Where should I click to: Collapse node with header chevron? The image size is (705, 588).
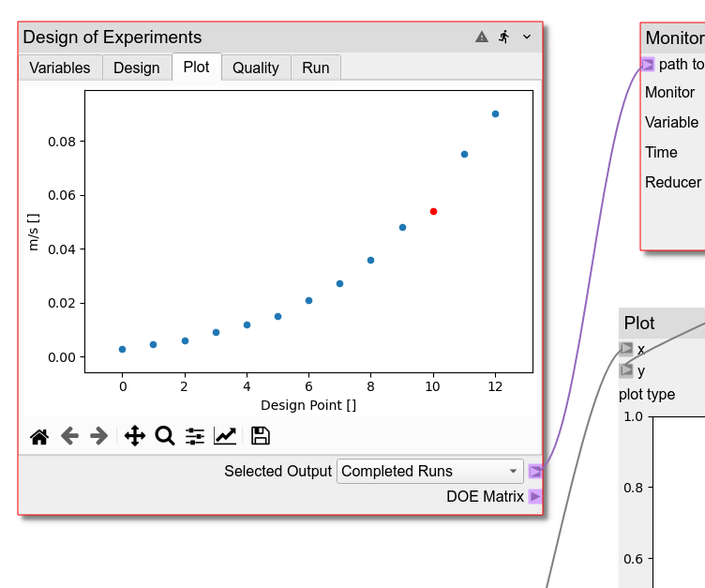527,37
